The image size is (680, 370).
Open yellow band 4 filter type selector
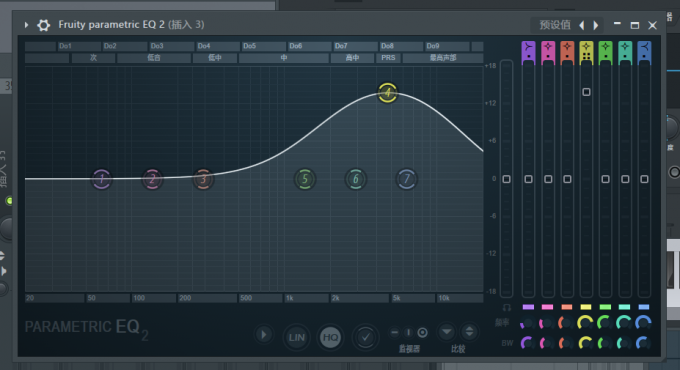(x=586, y=52)
